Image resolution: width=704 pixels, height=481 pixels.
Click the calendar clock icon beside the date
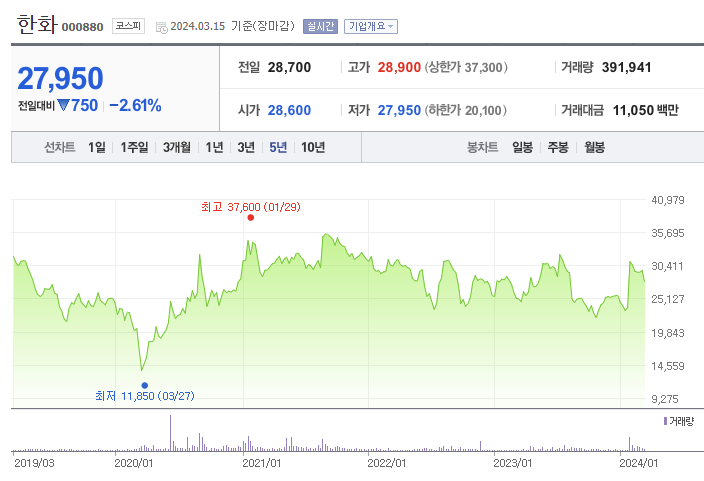[162, 27]
